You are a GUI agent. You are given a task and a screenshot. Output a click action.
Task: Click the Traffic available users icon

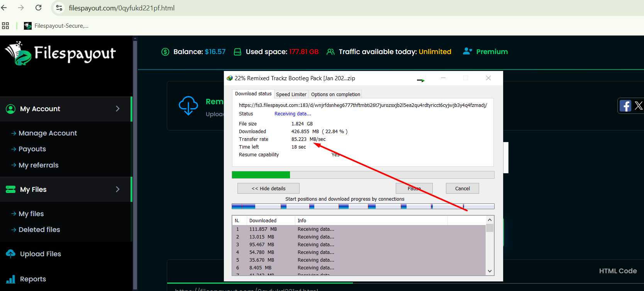(x=330, y=52)
